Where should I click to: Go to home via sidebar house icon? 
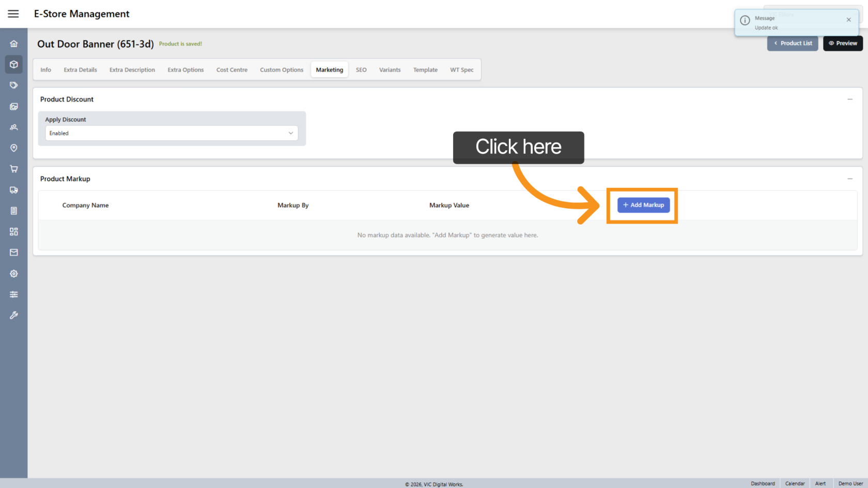[x=14, y=44]
